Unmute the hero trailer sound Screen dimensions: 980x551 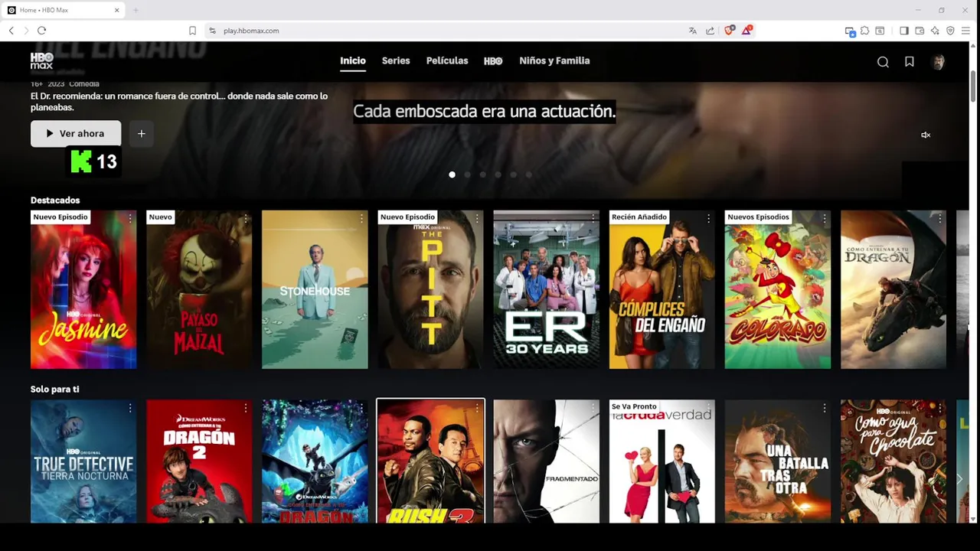(926, 135)
